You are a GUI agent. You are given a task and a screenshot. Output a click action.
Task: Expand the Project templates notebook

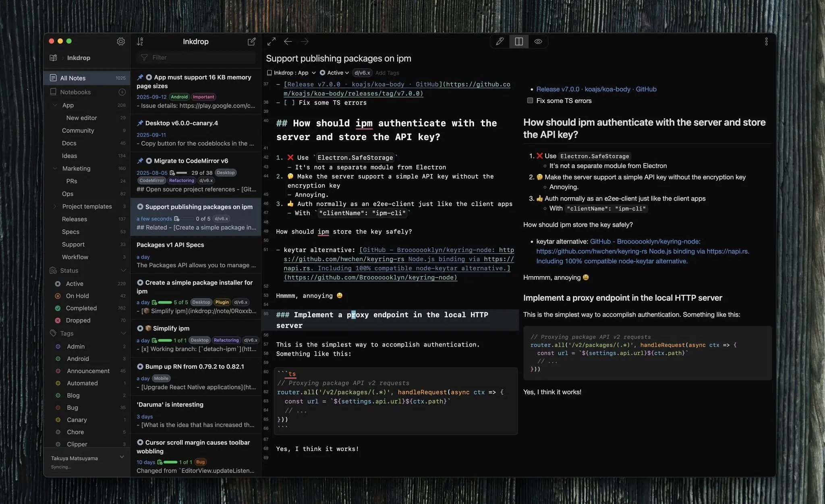coord(55,207)
